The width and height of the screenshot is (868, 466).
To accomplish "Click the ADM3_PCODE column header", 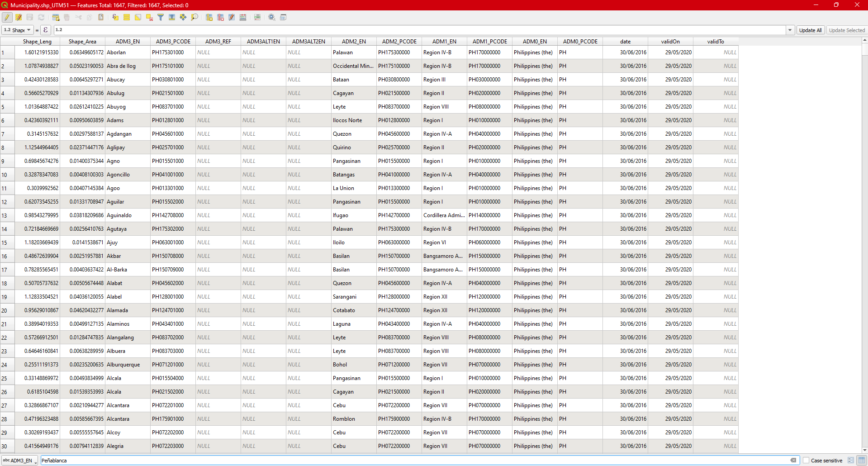I will coord(173,42).
